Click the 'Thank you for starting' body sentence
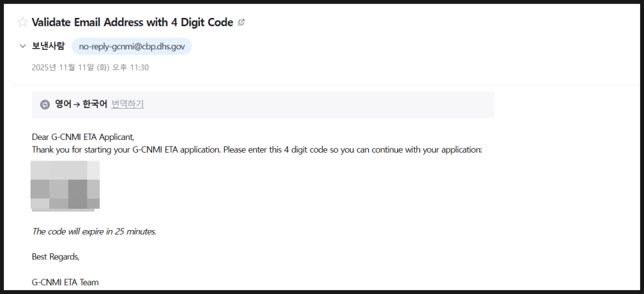The width and height of the screenshot is (644, 294). click(257, 150)
